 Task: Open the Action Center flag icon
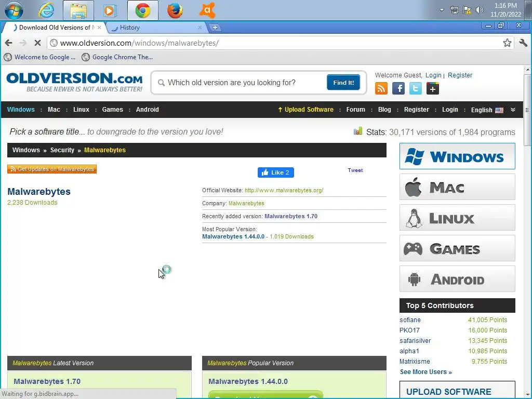(467, 10)
